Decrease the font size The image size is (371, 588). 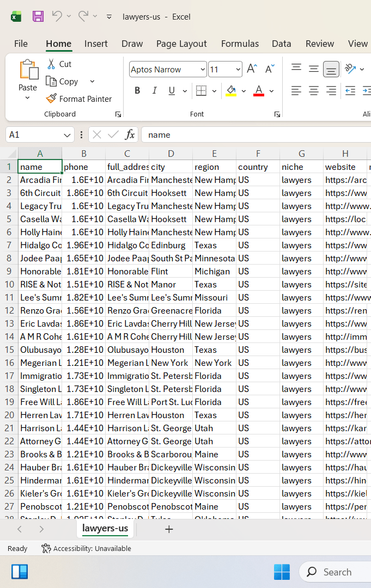tap(270, 69)
